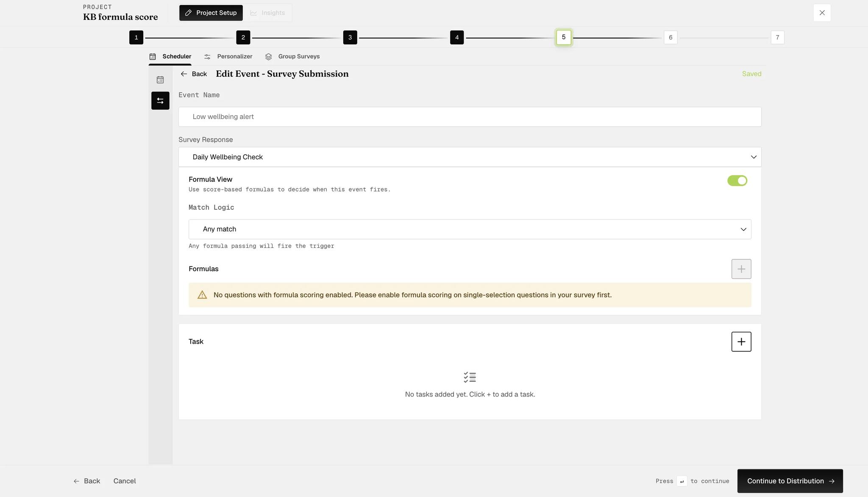Jump to step 3 in the progress bar
Viewport: 868px width, 497px height.
pyautogui.click(x=350, y=37)
